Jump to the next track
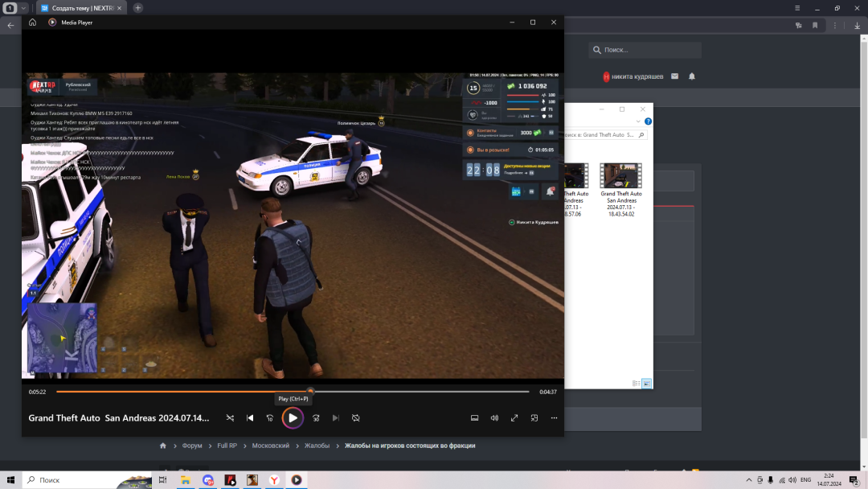This screenshot has height=489, width=868. tap(335, 418)
